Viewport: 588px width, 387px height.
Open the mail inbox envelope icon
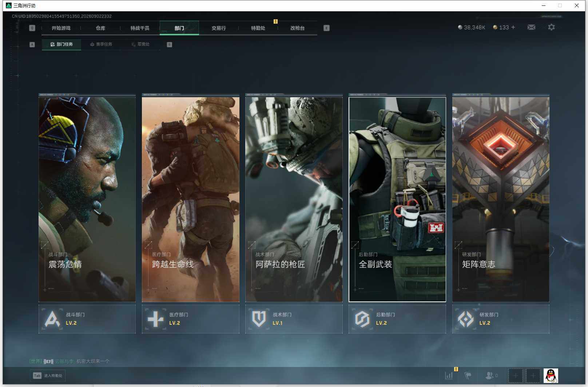tap(531, 27)
